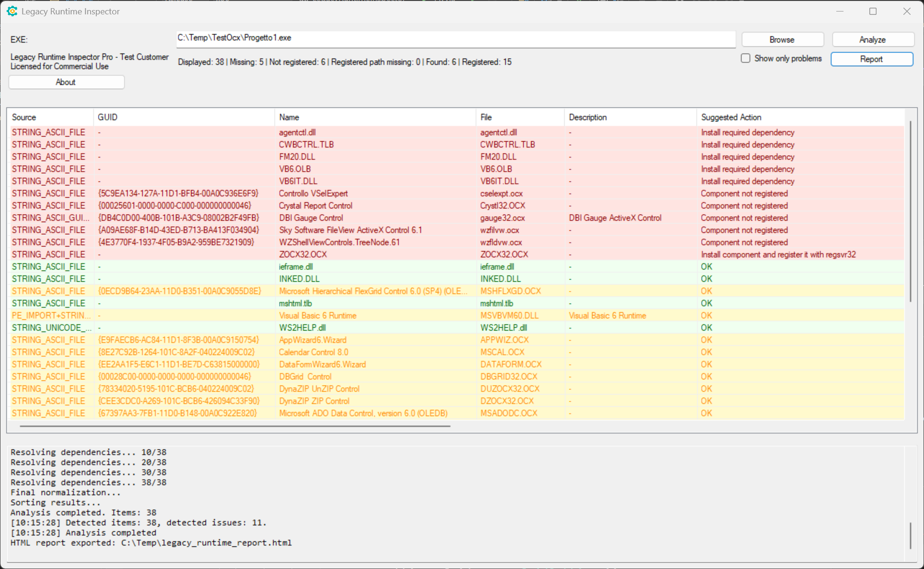Click the wzfldvw.ocx file cell

[x=501, y=242]
